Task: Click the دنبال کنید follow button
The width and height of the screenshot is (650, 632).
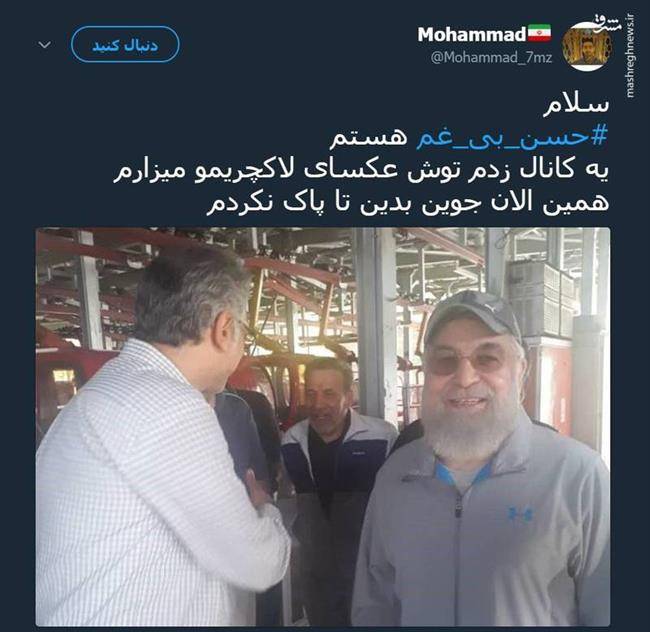Action: point(125,45)
